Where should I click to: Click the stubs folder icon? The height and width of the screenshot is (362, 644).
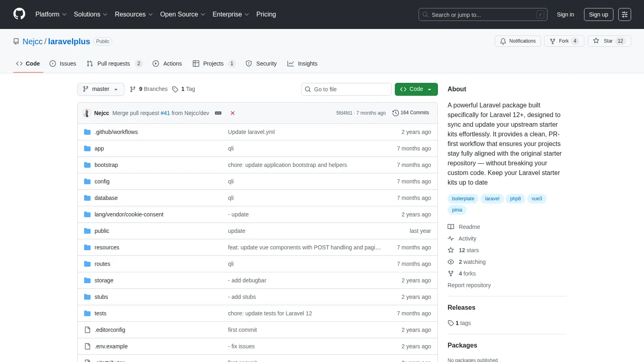(x=87, y=297)
